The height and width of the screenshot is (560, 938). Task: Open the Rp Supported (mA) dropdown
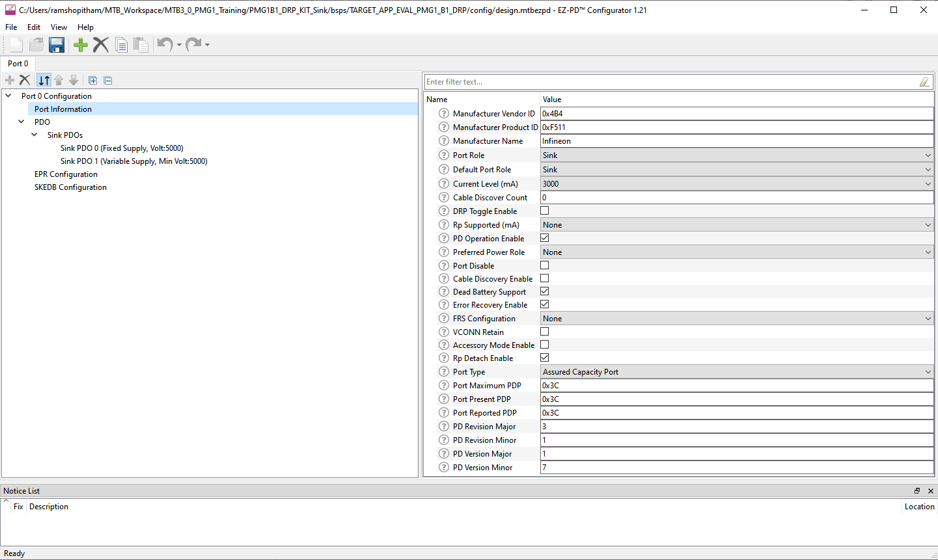point(737,224)
